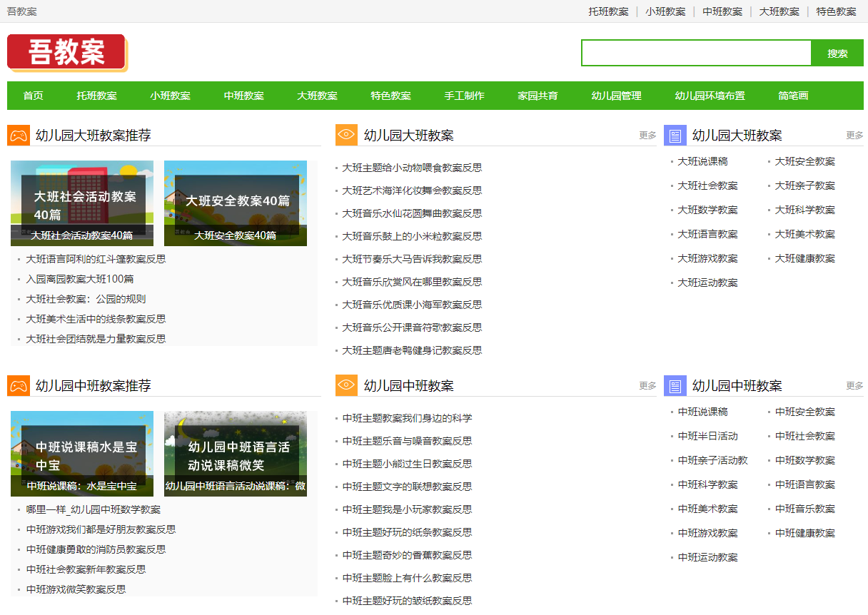The height and width of the screenshot is (615, 868).
Task: Open 大班安全教案 category link
Action: point(804,161)
